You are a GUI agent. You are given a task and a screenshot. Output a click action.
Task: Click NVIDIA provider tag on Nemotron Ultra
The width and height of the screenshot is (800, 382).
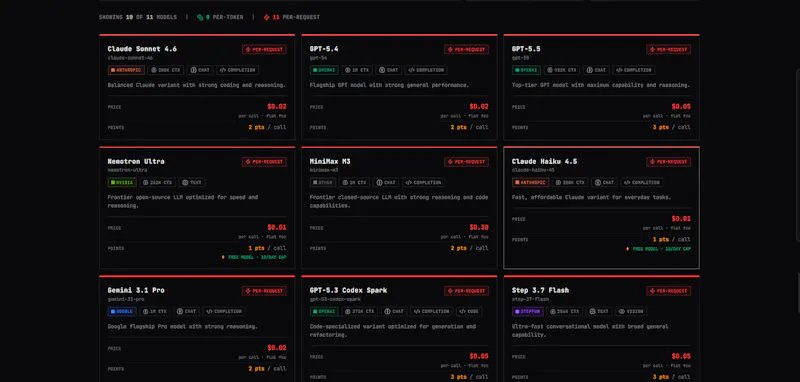tap(122, 182)
